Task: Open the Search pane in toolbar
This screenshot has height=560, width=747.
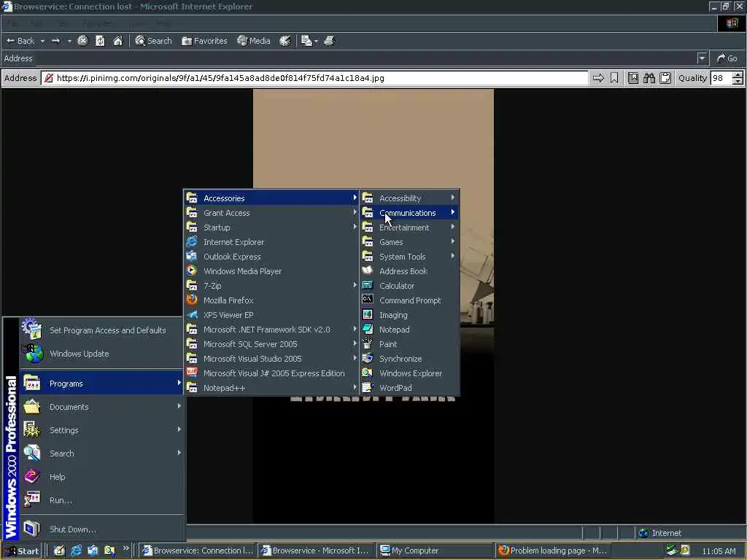Action: pyautogui.click(x=153, y=41)
